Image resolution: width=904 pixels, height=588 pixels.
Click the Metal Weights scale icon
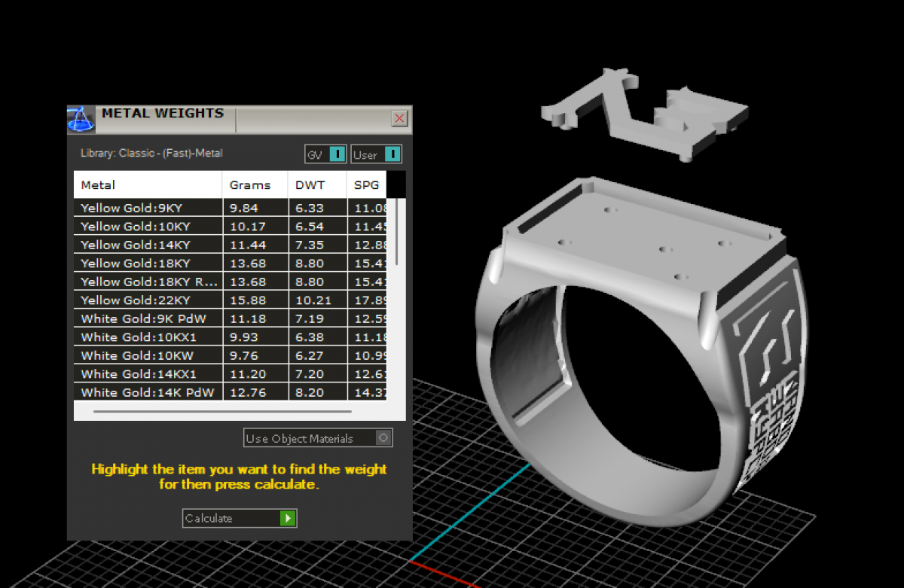(x=81, y=119)
